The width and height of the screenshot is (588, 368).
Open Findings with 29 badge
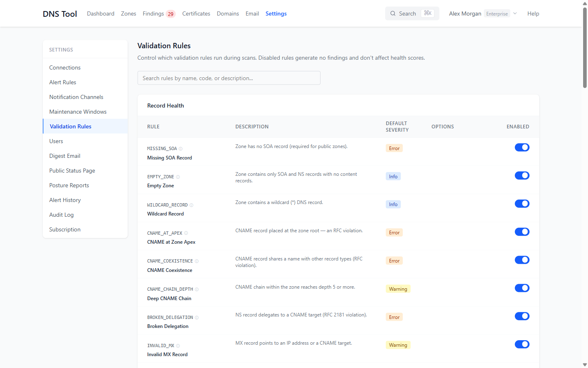[x=159, y=13]
